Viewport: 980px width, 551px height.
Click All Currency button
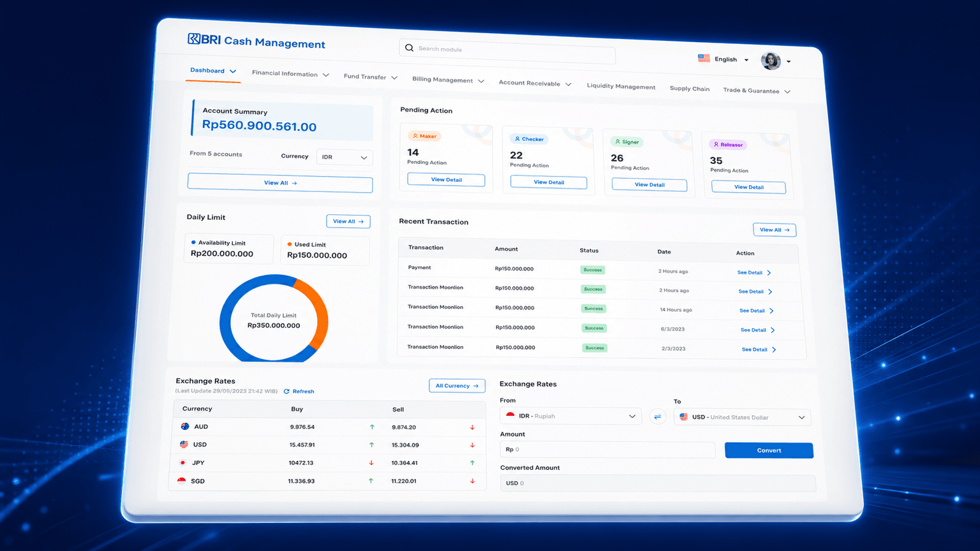point(457,386)
